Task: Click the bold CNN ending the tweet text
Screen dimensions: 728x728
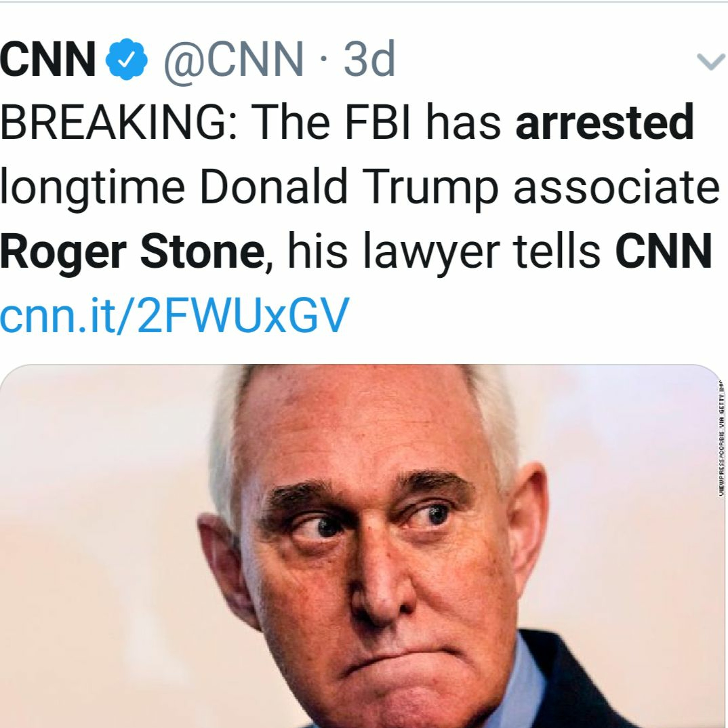Action: point(663,251)
